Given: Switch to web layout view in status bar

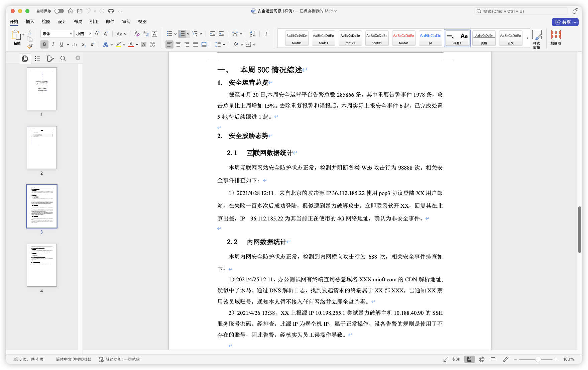Looking at the screenshot, I should [481, 359].
